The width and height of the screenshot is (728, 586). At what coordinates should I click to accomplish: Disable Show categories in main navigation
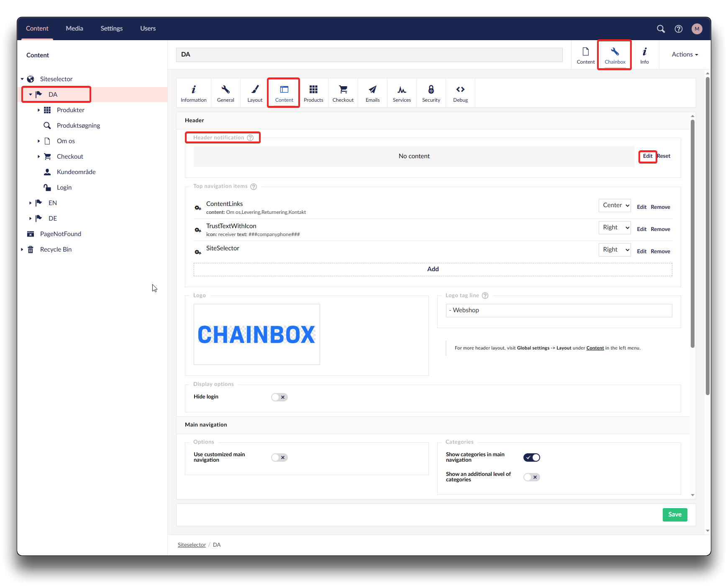coord(531,457)
